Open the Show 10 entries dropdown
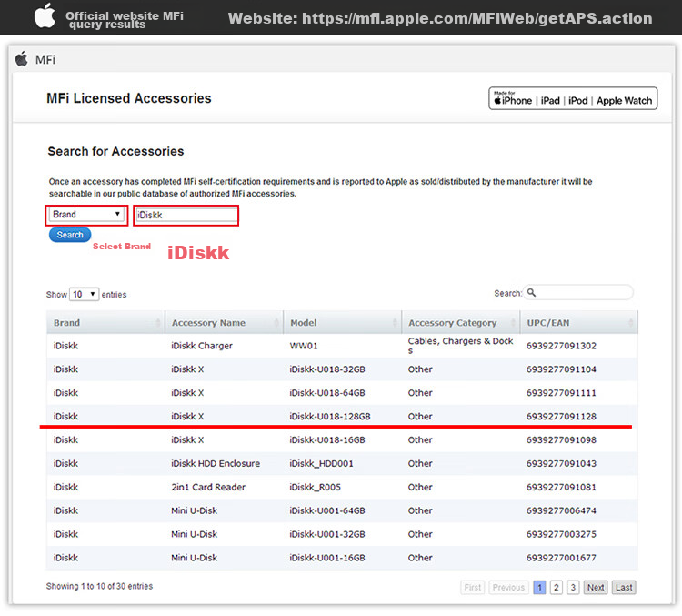The image size is (682, 616). (x=84, y=295)
